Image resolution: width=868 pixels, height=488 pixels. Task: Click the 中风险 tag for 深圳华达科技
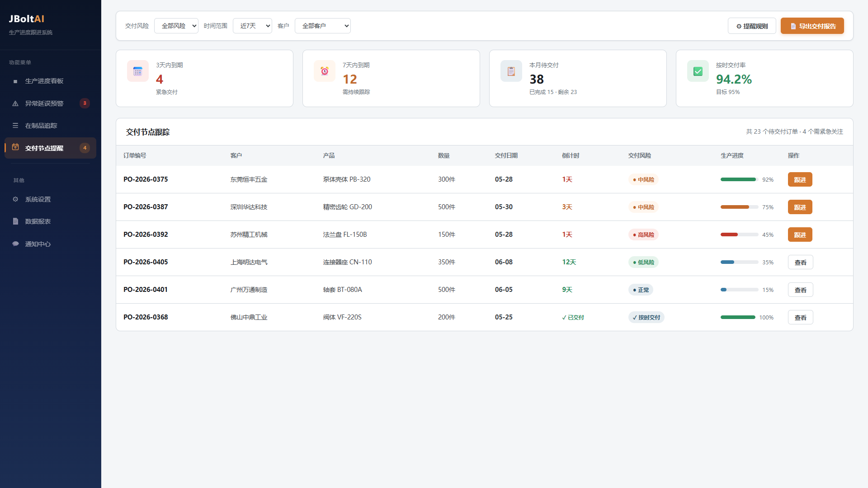click(643, 207)
